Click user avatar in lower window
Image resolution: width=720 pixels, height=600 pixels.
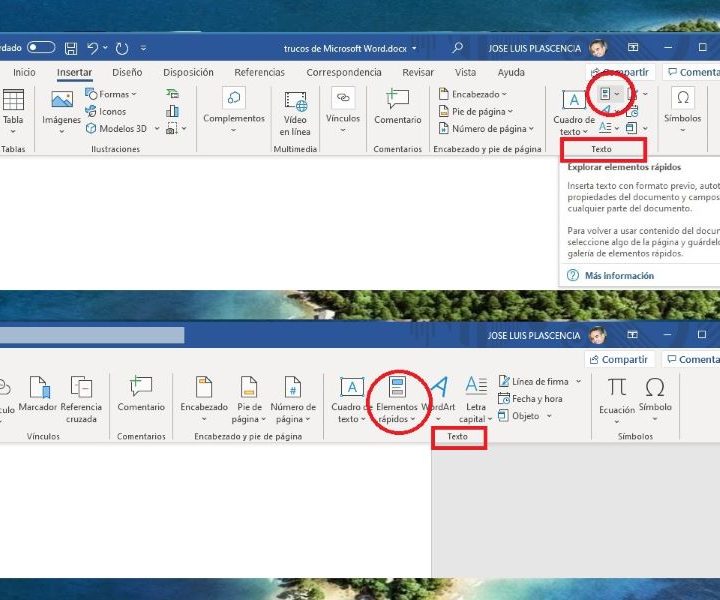click(597, 335)
